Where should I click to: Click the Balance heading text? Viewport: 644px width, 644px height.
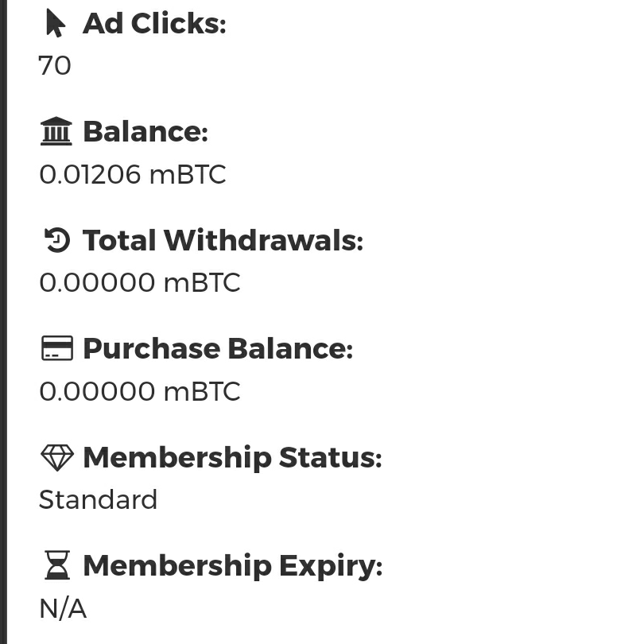(147, 132)
